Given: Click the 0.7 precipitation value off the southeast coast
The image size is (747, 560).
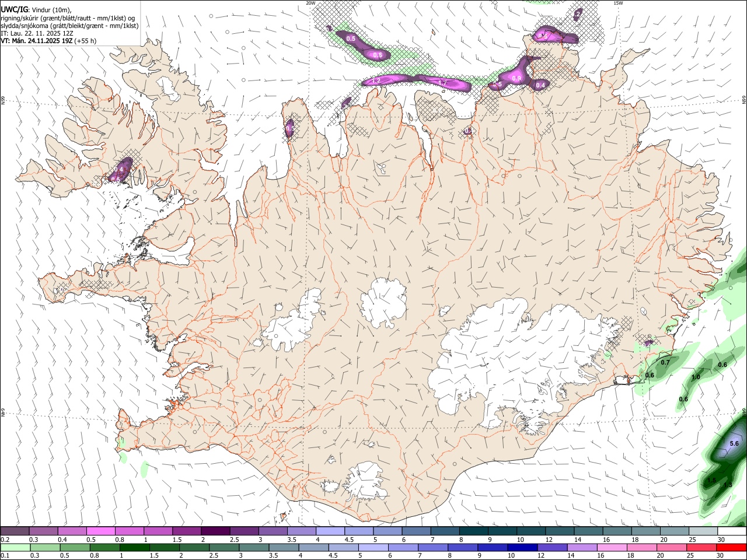Looking at the screenshot, I should pos(665,362).
